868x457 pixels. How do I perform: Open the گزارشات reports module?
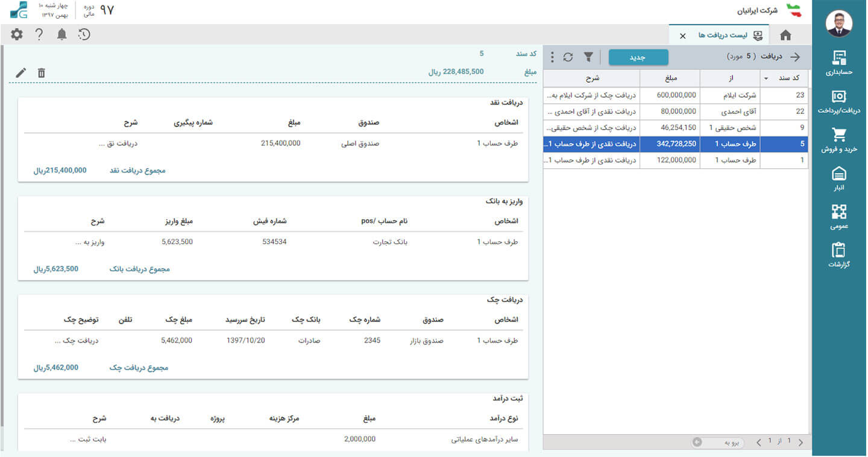(x=839, y=256)
